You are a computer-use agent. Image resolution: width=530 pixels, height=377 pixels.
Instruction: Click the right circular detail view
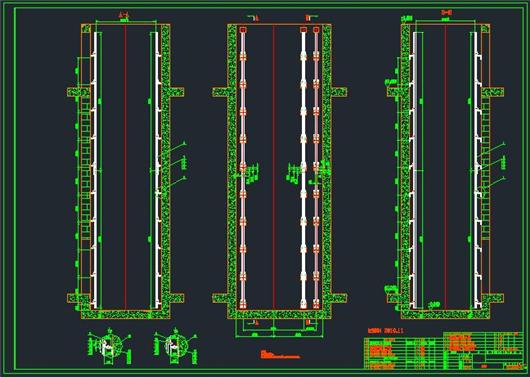point(176,347)
